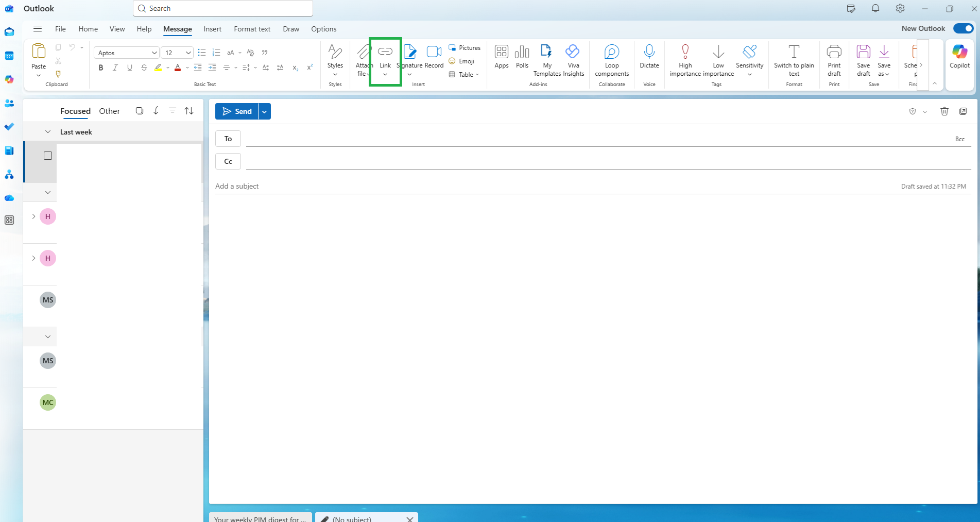Switch to the Home ribbon tab
This screenshot has width=980, height=522.
(88, 29)
